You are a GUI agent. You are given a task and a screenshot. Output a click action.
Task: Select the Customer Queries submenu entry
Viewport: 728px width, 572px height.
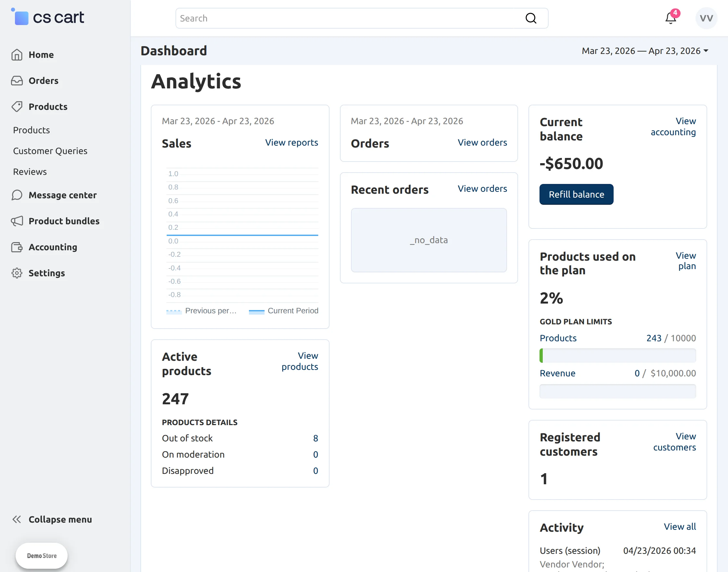click(50, 151)
